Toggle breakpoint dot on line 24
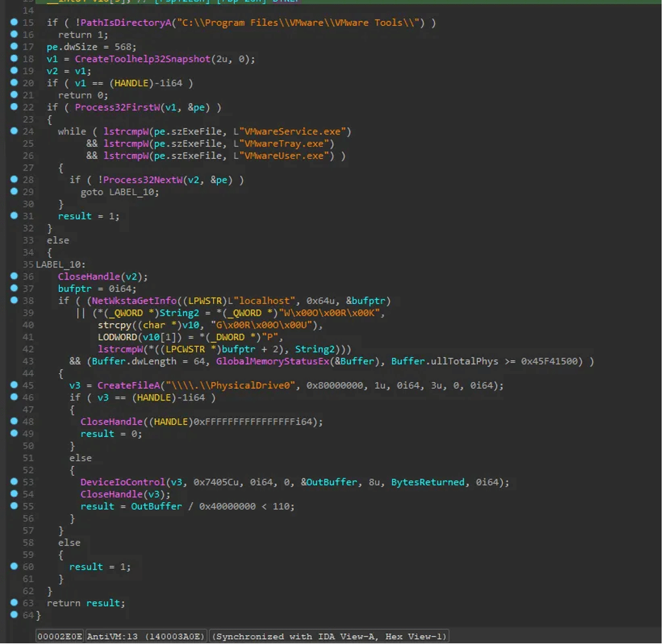 click(14, 131)
